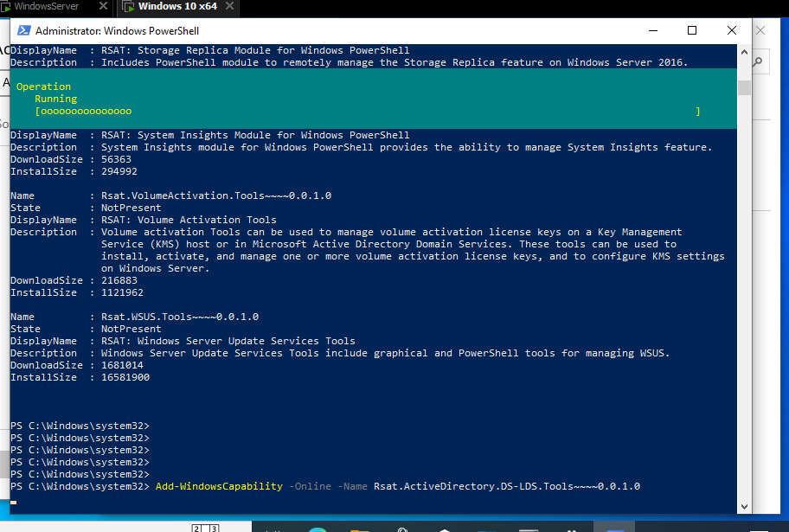This screenshot has width=789, height=532.
Task: Click the "-Name" parameter in the command
Action: point(352,486)
